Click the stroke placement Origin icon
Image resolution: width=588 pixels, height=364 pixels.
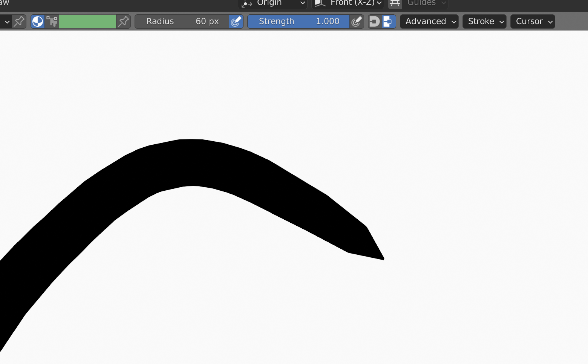click(x=247, y=3)
